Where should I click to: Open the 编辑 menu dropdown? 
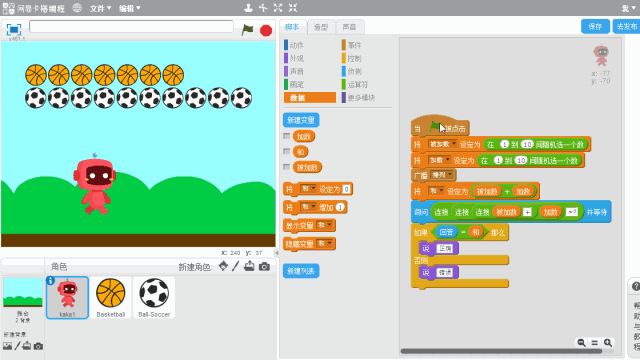coord(129,8)
